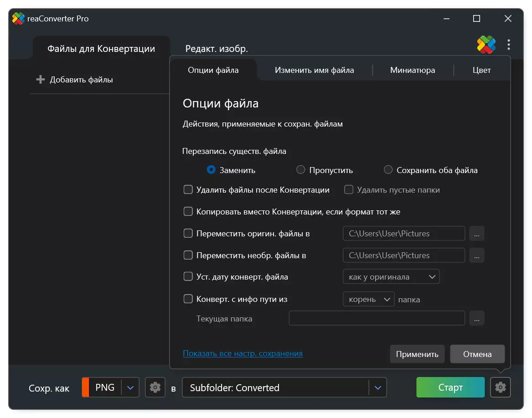The width and height of the screenshot is (532, 418).
Task: Click the Отмена button
Action: click(477, 354)
